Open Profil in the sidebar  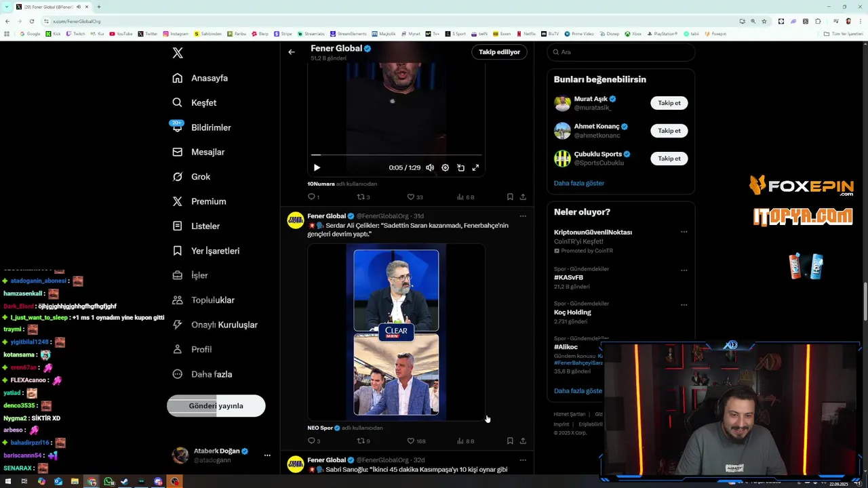(x=192, y=349)
